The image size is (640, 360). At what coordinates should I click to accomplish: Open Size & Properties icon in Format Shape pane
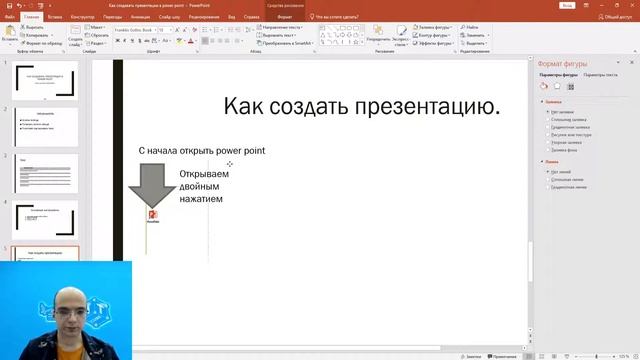point(571,87)
